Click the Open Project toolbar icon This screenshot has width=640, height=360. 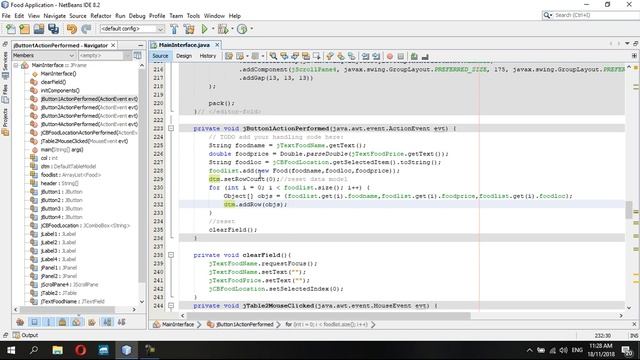(x=39, y=29)
